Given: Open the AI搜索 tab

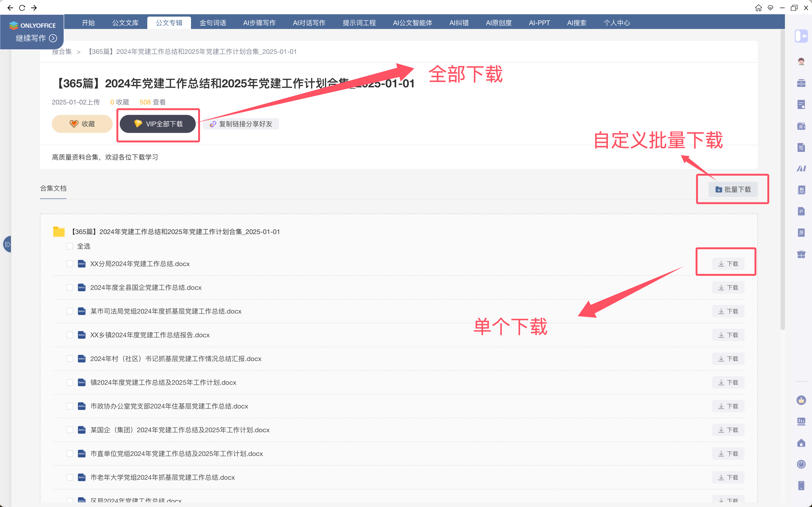Looking at the screenshot, I should (x=576, y=23).
